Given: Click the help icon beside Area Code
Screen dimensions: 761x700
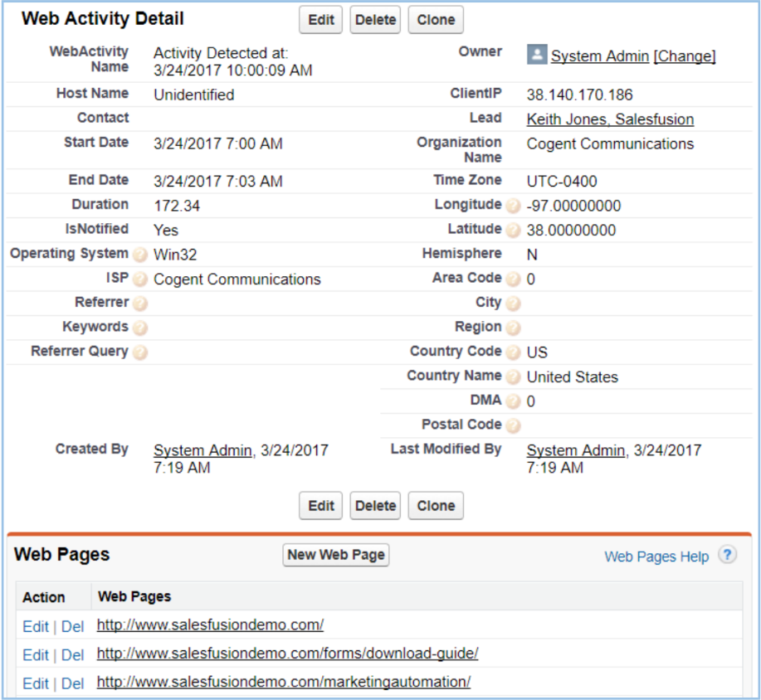Looking at the screenshot, I should pyautogui.click(x=514, y=279).
